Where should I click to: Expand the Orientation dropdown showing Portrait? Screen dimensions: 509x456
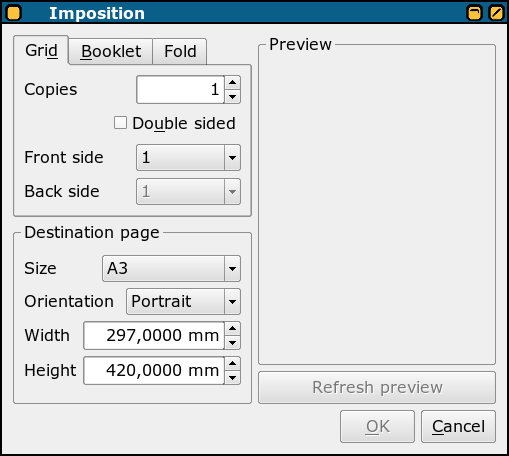pos(183,301)
